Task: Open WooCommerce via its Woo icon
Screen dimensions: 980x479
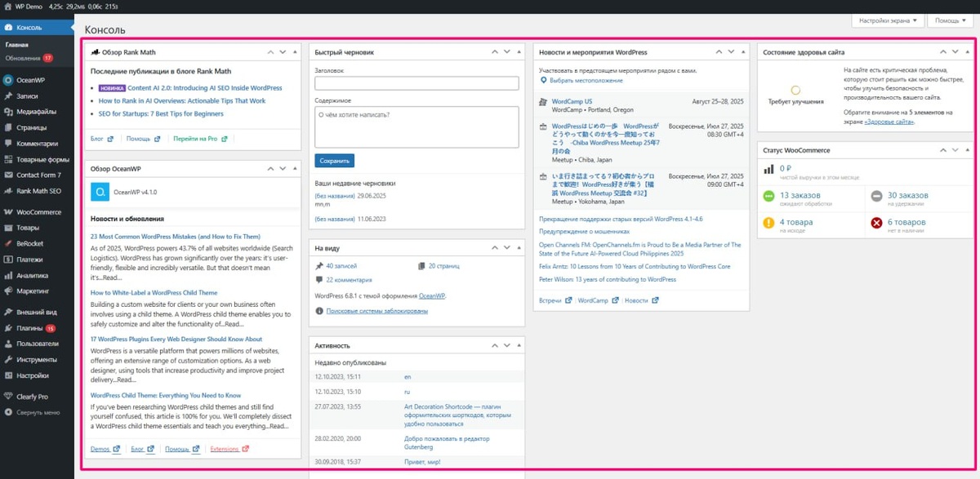Action: [x=8, y=212]
